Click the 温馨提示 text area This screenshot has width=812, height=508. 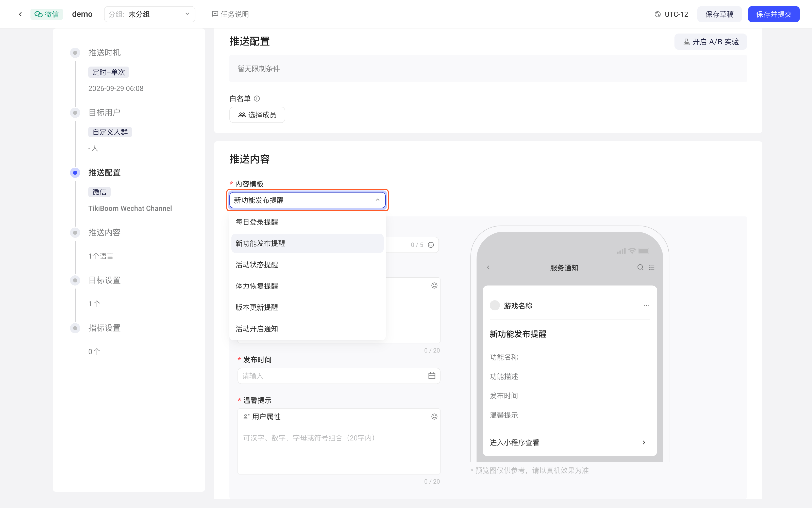(339, 450)
